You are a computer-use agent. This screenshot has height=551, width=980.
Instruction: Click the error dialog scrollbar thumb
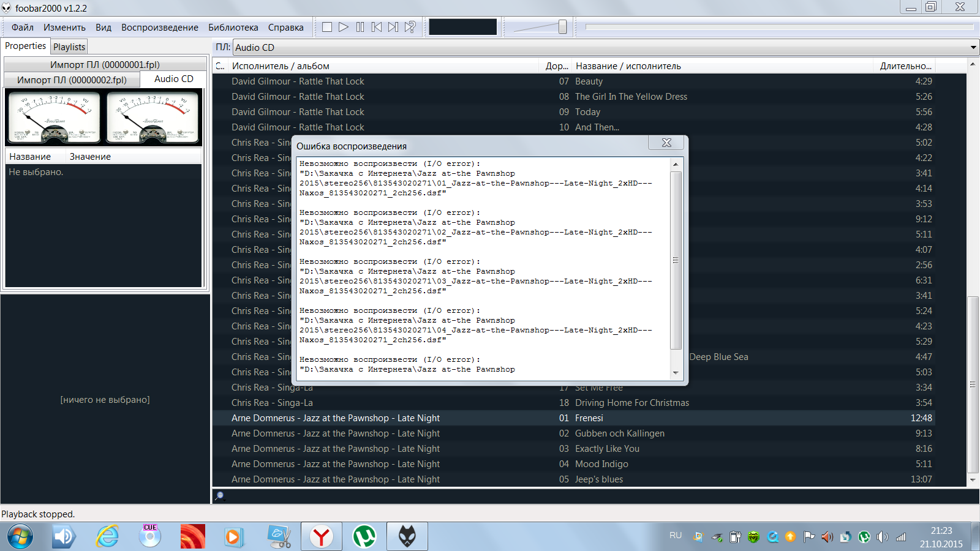tap(676, 260)
